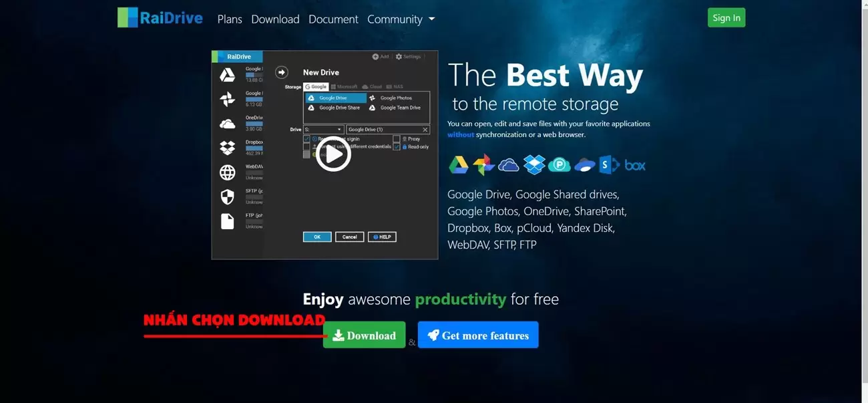Click the OneDrive icon in preview sidebar
The height and width of the screenshot is (403, 868).
228,124
